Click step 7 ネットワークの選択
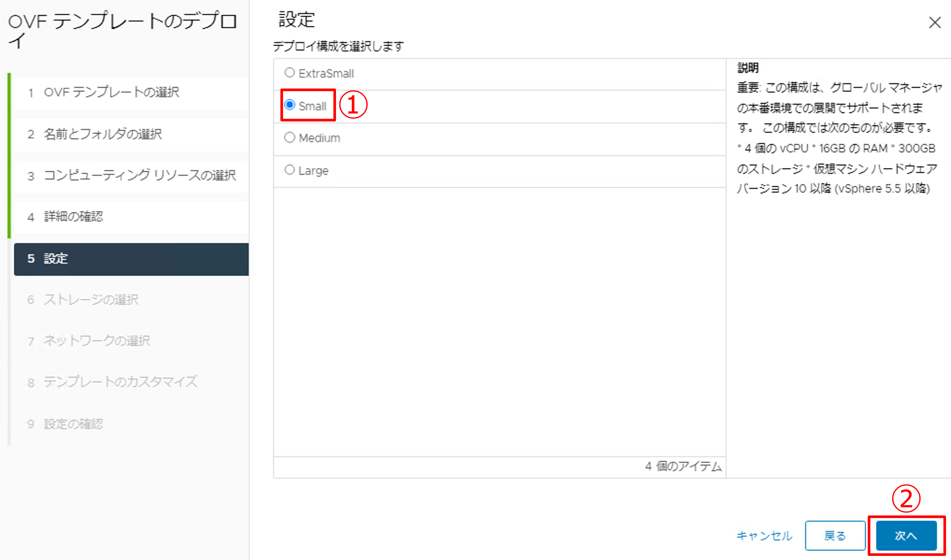The image size is (951, 560). (97, 341)
